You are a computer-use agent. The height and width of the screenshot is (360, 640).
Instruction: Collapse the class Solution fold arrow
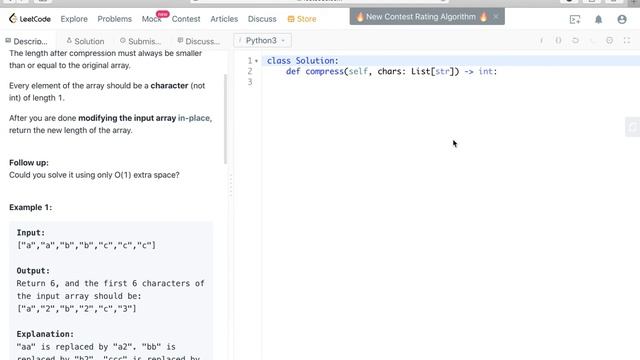[256, 61]
